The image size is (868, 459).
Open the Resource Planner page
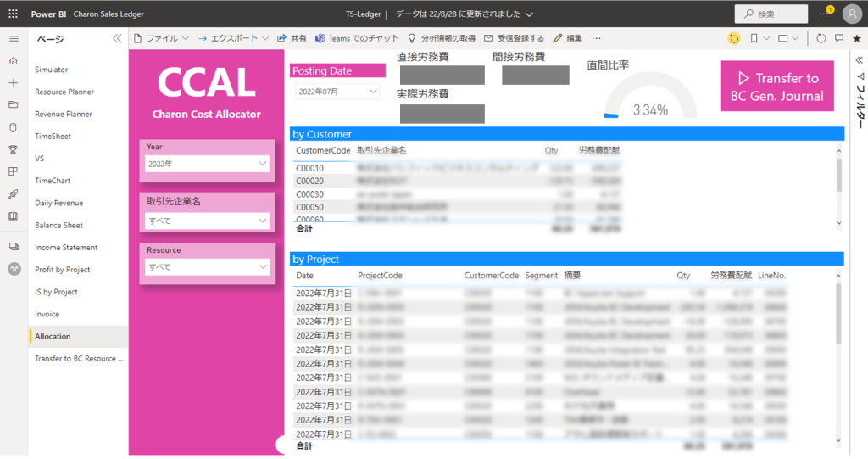coord(64,92)
